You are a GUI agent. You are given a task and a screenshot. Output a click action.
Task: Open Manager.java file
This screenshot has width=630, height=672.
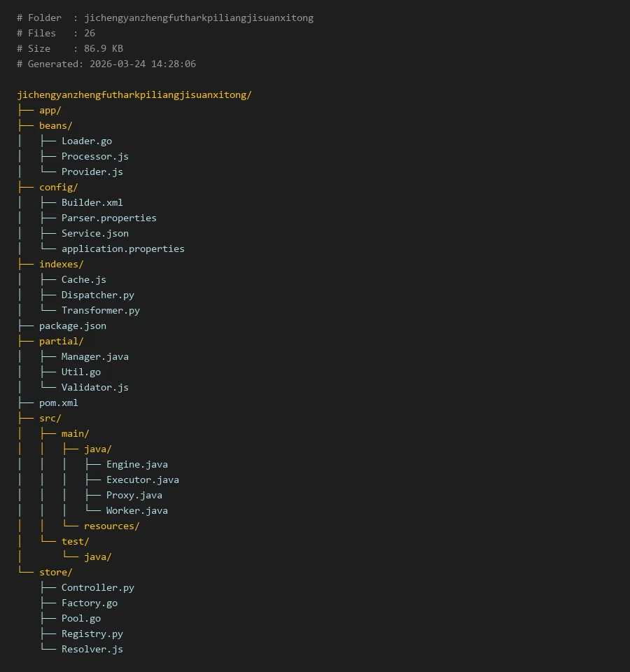coord(94,356)
